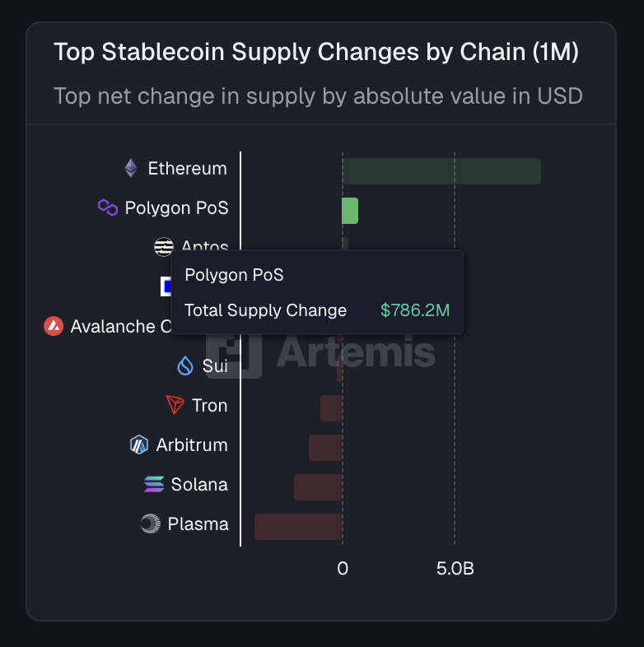The height and width of the screenshot is (647, 644).
Task: Select the Solana red negative bar
Action: pos(318,487)
